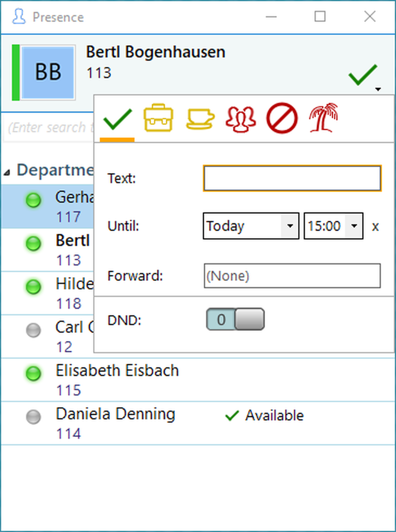Select the palm tree vacation status

coord(324,118)
